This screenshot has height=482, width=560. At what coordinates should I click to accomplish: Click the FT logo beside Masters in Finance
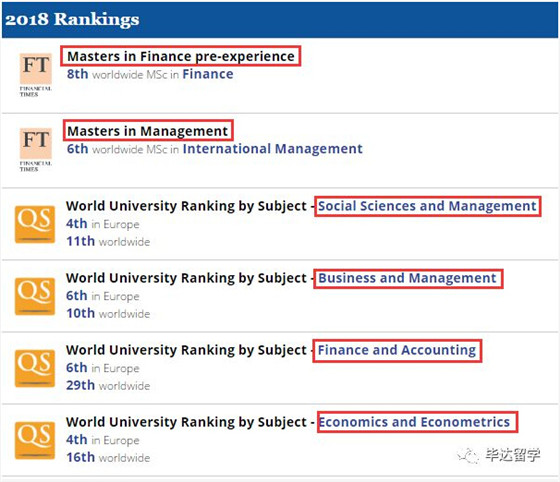pyautogui.click(x=35, y=75)
